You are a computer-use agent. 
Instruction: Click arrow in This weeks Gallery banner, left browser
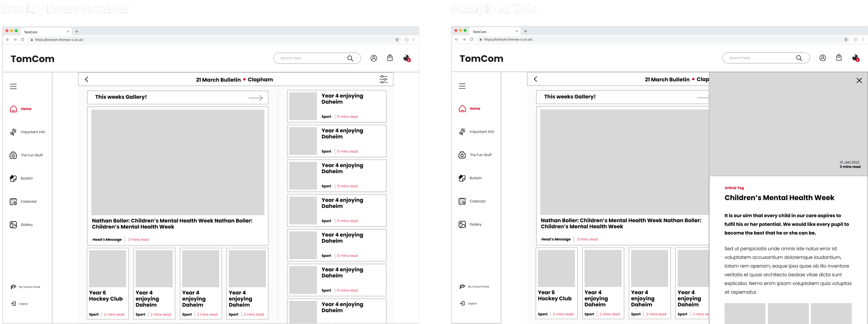click(x=256, y=98)
